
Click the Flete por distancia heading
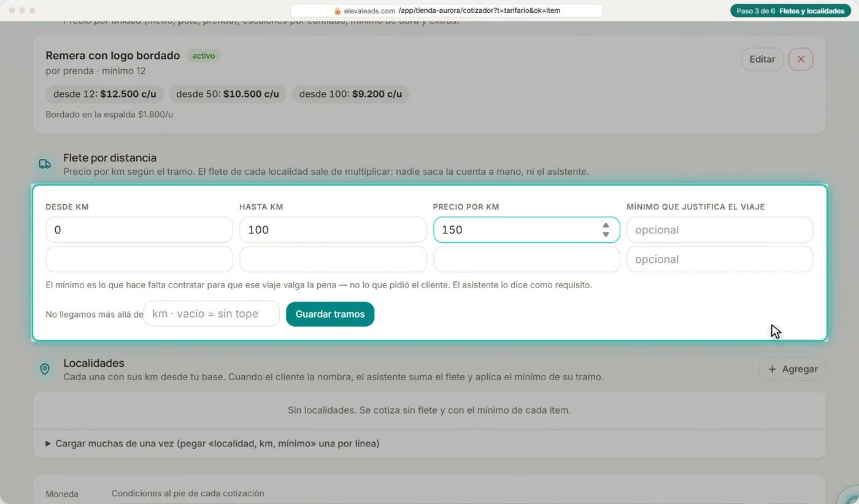pos(110,158)
